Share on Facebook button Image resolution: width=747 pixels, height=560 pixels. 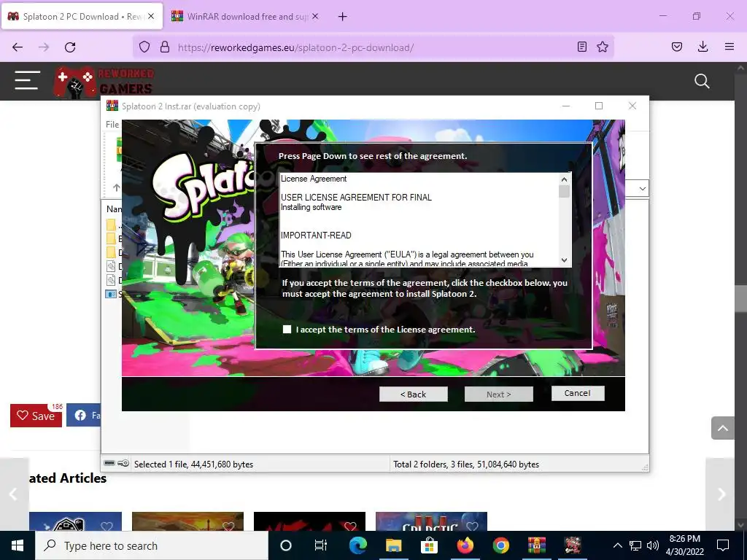click(x=84, y=416)
